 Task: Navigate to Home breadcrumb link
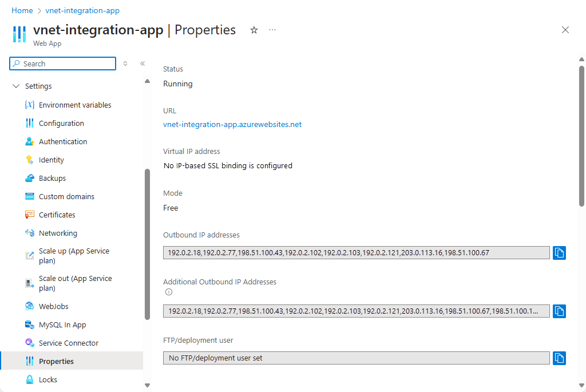click(x=22, y=10)
